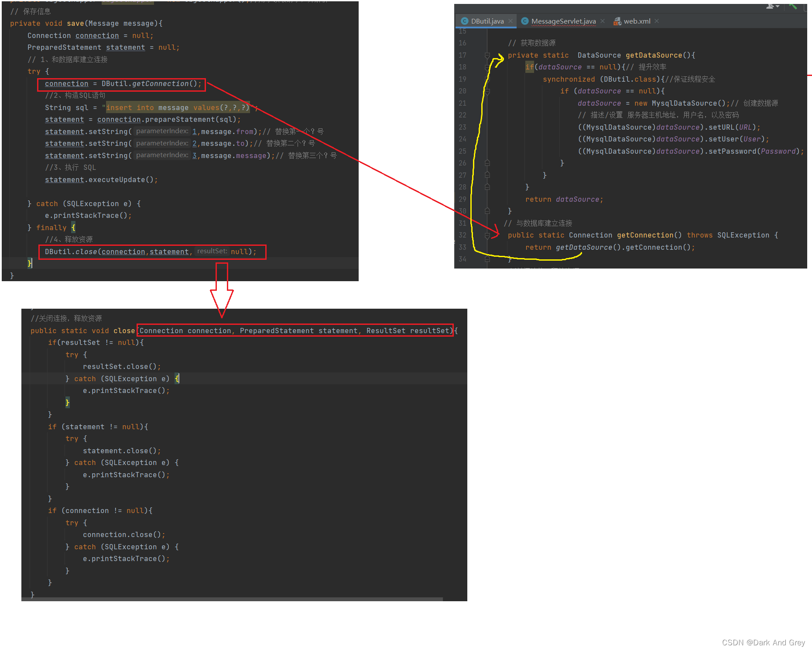Click 'PreparedStatement statement = null;' declaration
The image size is (812, 651).
point(103,47)
